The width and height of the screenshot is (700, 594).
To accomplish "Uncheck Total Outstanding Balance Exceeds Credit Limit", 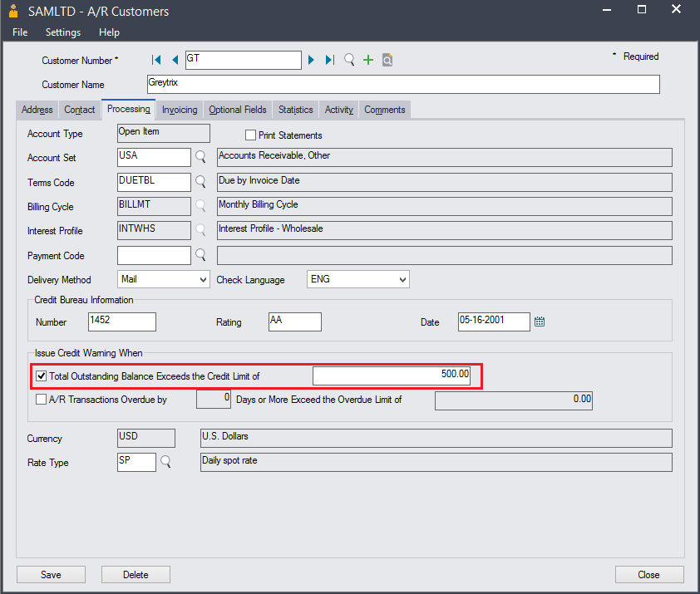I will coord(41,376).
